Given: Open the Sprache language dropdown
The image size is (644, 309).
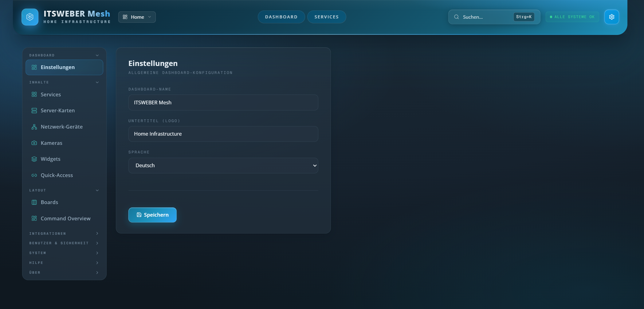Looking at the screenshot, I should 223,165.
